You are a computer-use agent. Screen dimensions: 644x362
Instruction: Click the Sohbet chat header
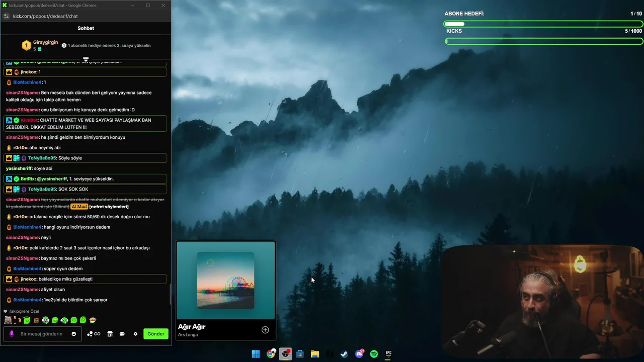click(x=86, y=28)
